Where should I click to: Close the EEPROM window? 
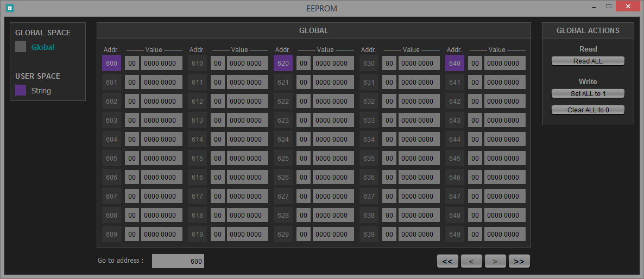pos(628,6)
